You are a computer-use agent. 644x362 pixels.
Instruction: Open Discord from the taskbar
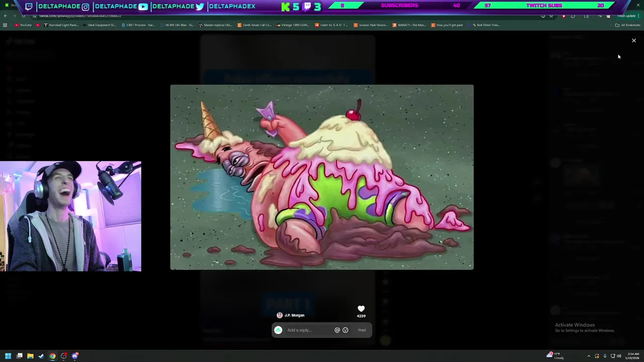tap(75, 356)
